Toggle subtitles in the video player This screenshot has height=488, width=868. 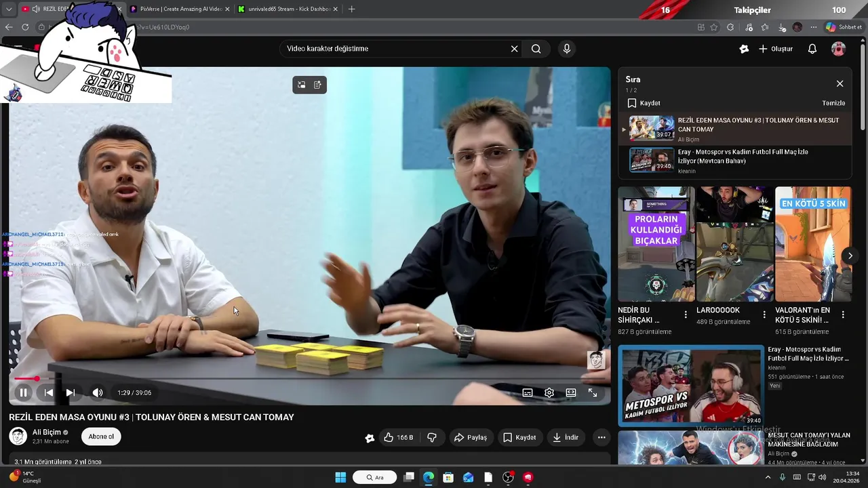point(528,392)
